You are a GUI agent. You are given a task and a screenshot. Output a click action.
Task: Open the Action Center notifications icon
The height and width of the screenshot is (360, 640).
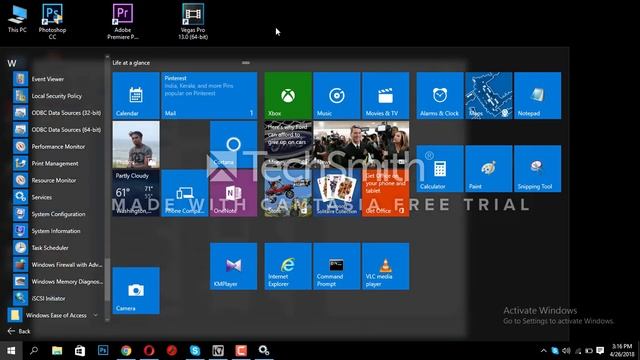coord(600,351)
